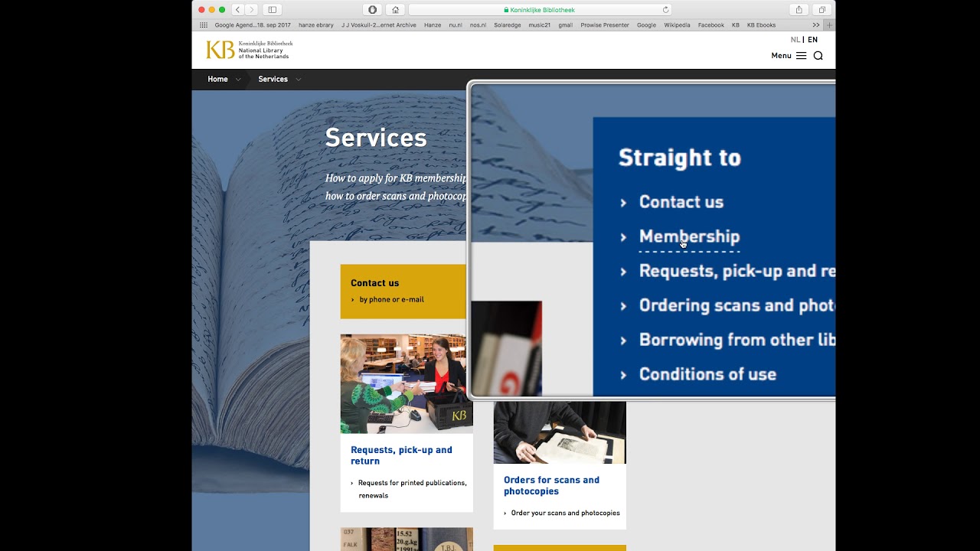Viewport: 980px width, 551px height.
Task: Open the gmail bookmark
Action: (x=565, y=25)
